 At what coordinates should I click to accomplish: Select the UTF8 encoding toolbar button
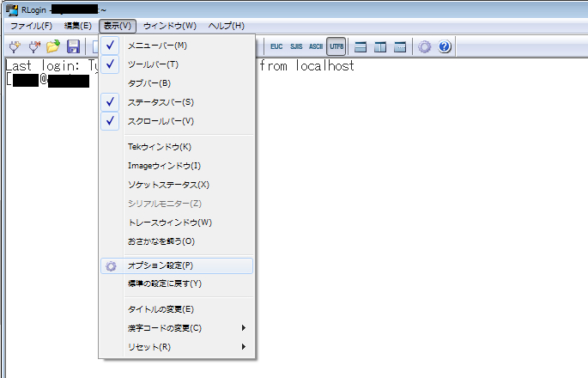pyautogui.click(x=336, y=46)
